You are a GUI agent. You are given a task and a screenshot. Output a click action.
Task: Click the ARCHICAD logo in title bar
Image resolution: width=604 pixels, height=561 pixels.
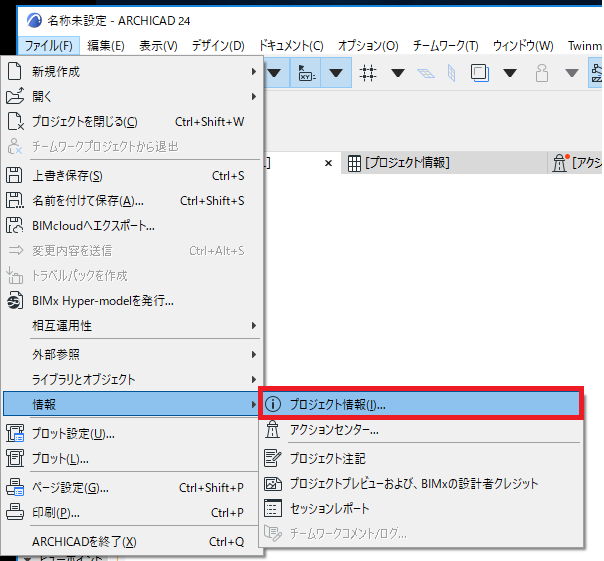pyautogui.click(x=34, y=20)
